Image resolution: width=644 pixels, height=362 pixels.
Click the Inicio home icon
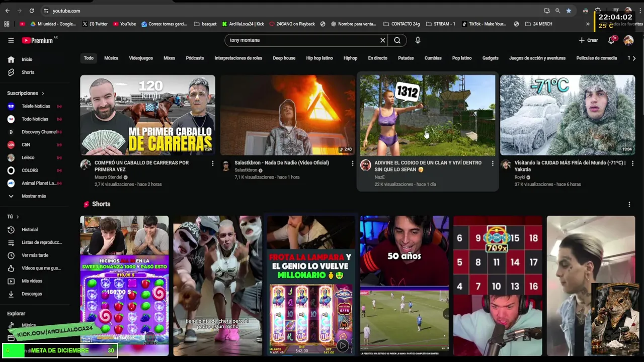click(11, 59)
